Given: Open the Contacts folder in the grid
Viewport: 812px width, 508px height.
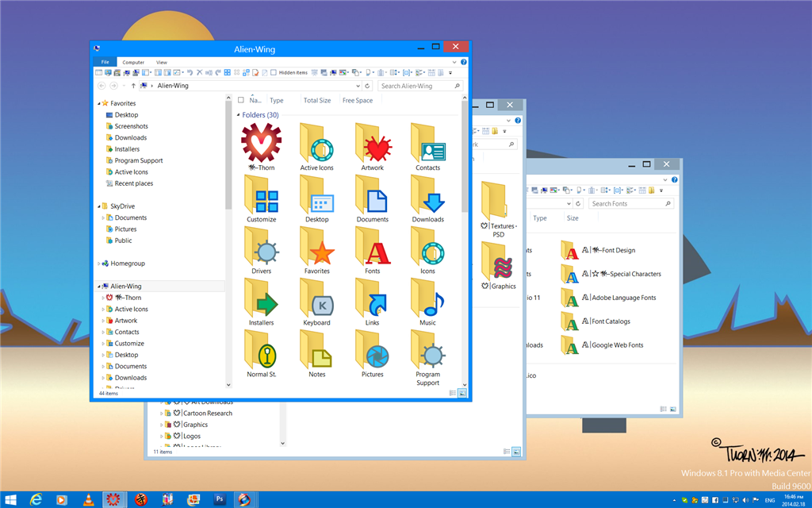Looking at the screenshot, I should (427, 142).
